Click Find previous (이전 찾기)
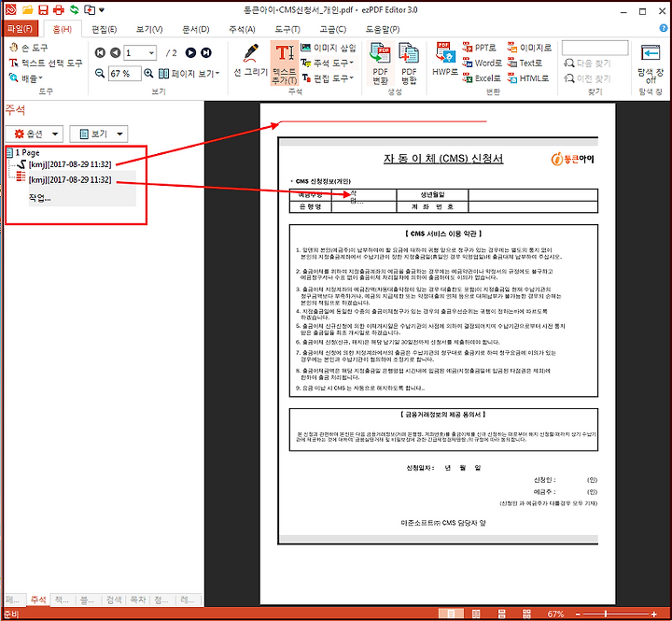 coord(587,78)
